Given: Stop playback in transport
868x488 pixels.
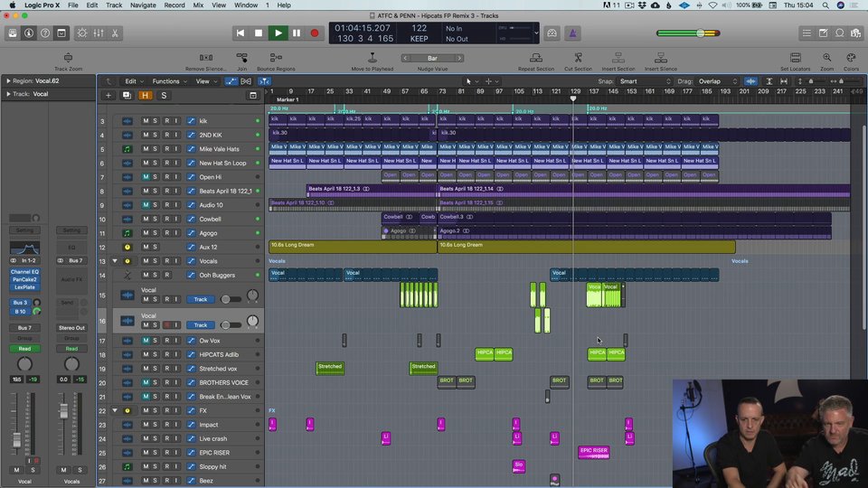Looking at the screenshot, I should (x=259, y=33).
